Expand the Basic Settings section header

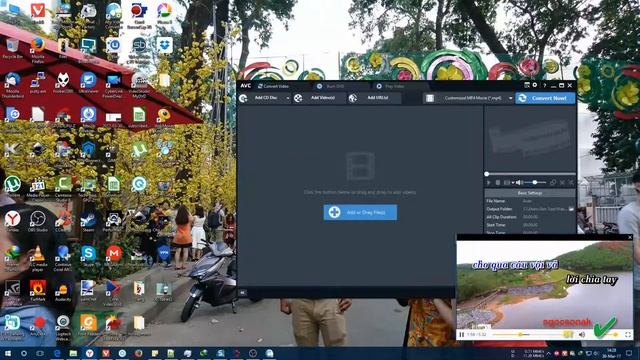530,193
